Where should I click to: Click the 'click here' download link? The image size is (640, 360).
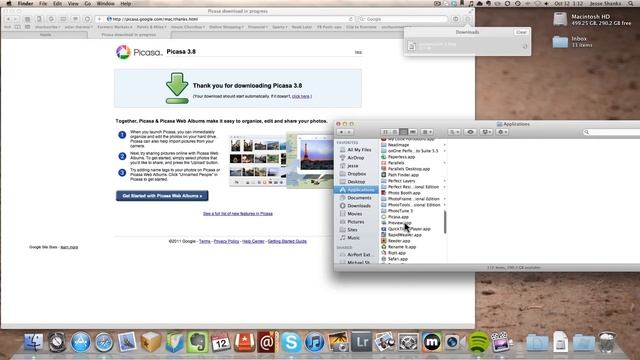tap(301, 96)
